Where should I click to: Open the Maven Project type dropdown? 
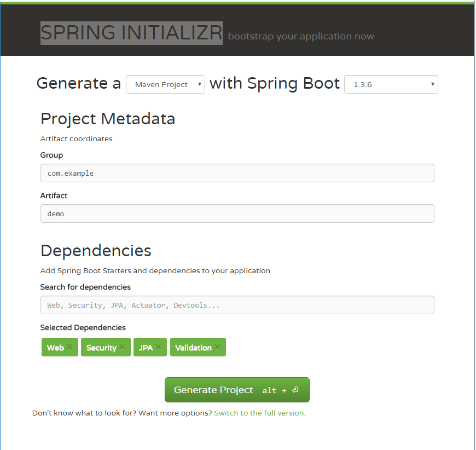(x=165, y=84)
